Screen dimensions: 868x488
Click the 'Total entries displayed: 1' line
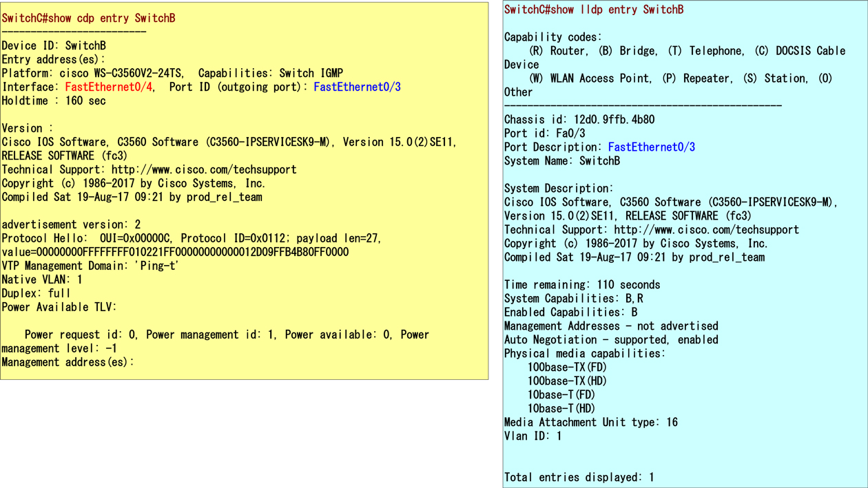[x=579, y=477]
